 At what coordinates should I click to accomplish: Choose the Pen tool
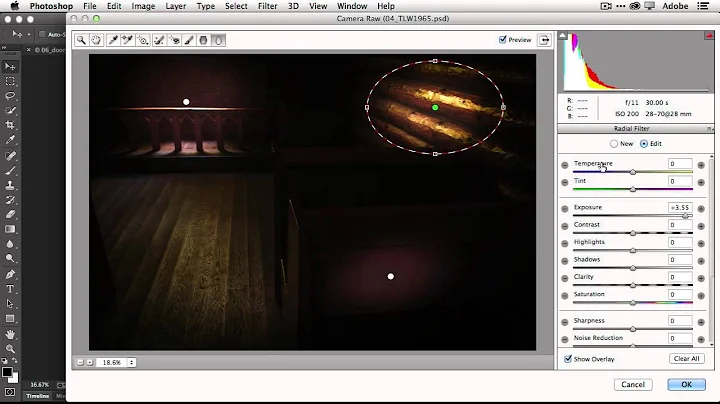coord(10,274)
